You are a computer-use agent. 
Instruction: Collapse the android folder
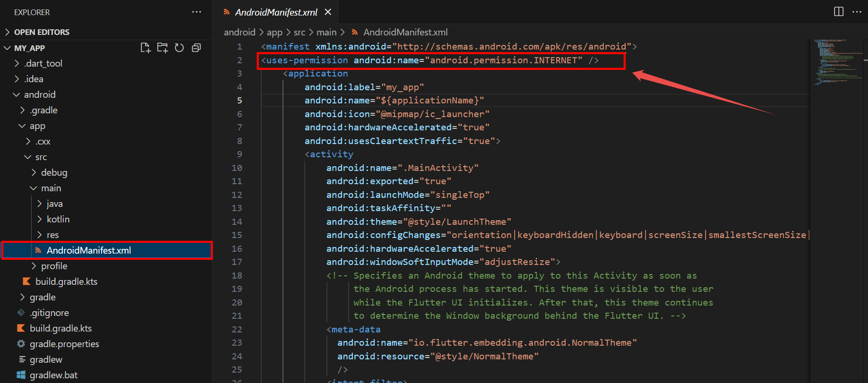coord(17,94)
